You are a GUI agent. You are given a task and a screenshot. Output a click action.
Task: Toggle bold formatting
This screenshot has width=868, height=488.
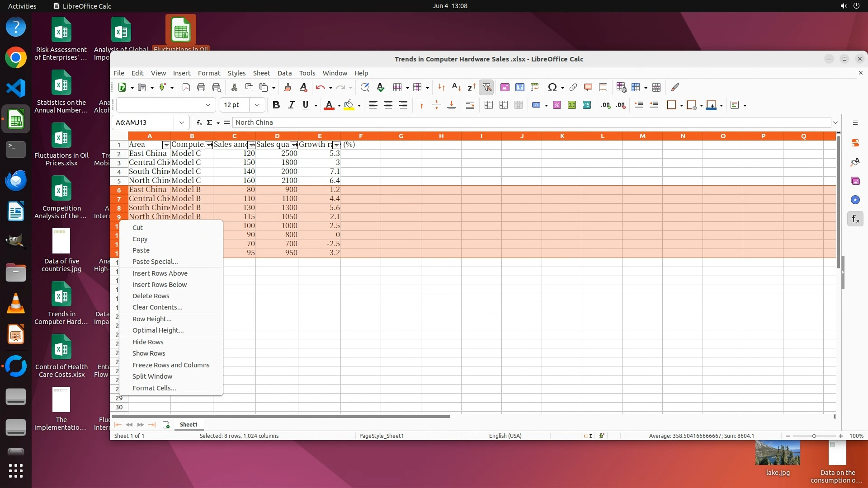pos(276,105)
